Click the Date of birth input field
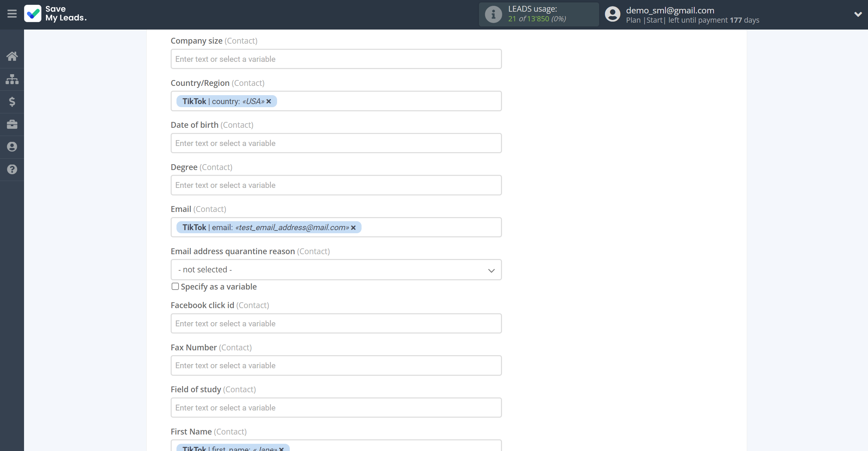Viewport: 868px width, 451px height. click(x=336, y=143)
